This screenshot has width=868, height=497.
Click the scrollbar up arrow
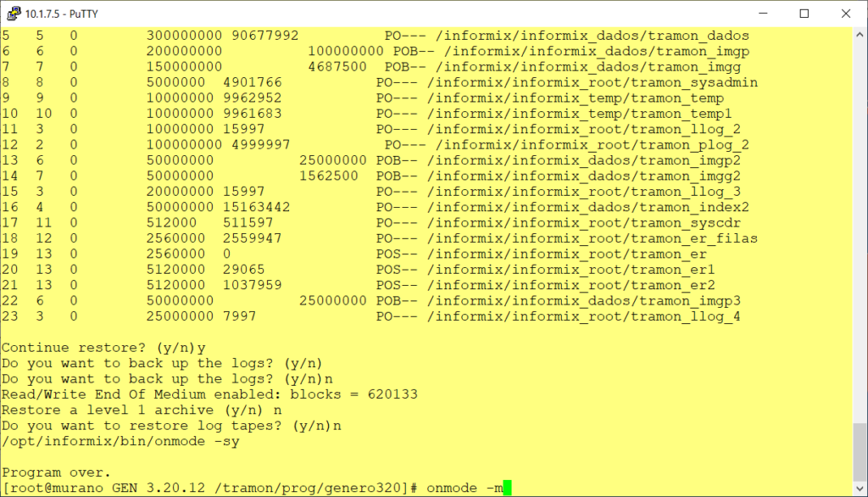[860, 33]
